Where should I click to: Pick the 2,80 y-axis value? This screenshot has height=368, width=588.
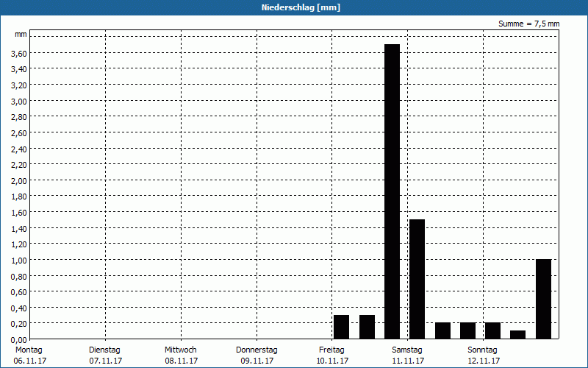tap(19, 117)
